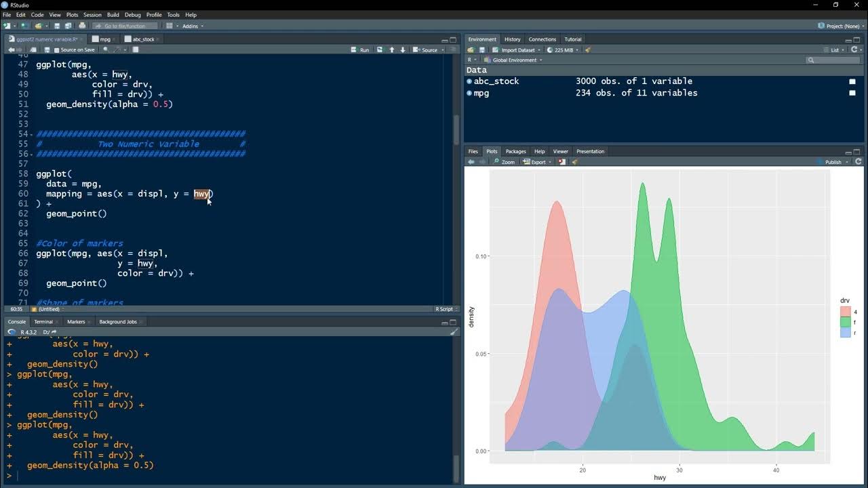This screenshot has height=488, width=868.
Task: Load workspace icon in Environment pane
Action: (471, 50)
